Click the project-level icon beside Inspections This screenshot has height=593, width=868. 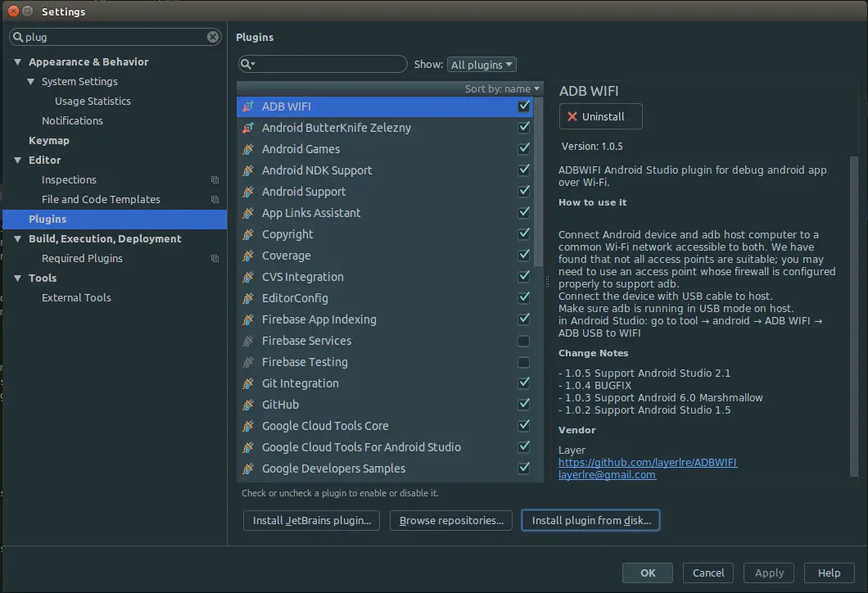215,180
